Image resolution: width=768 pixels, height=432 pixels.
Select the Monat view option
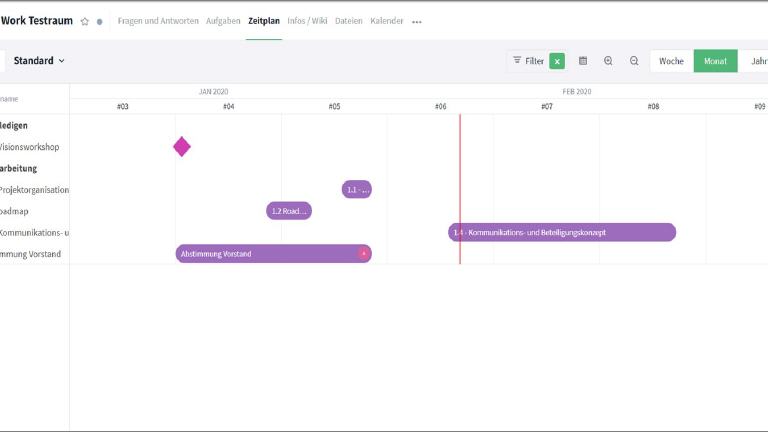(715, 61)
